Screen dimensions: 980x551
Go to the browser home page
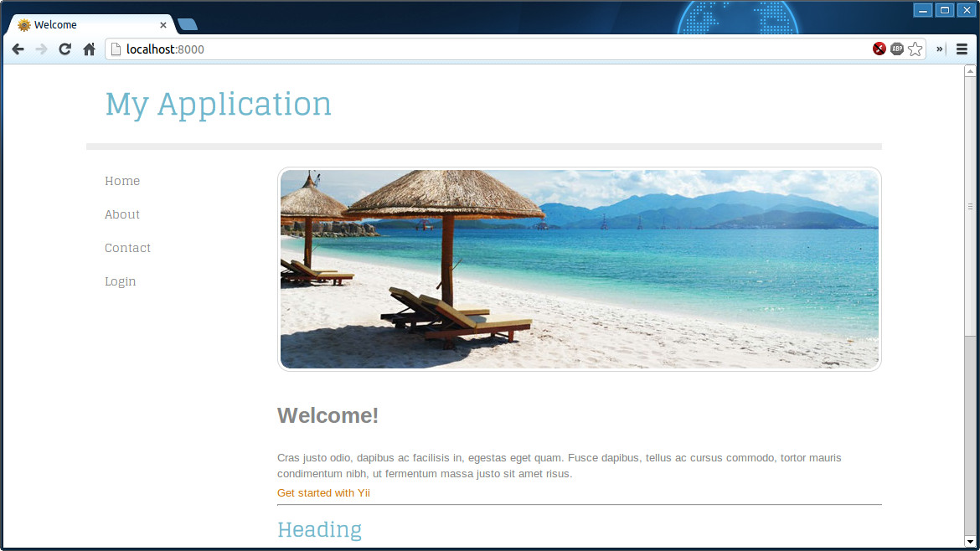click(89, 49)
